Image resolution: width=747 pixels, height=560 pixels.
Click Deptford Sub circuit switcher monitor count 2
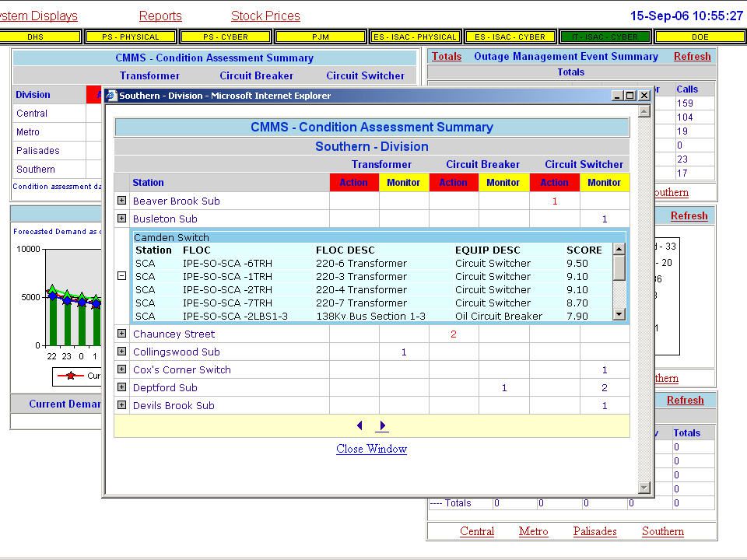pyautogui.click(x=605, y=387)
